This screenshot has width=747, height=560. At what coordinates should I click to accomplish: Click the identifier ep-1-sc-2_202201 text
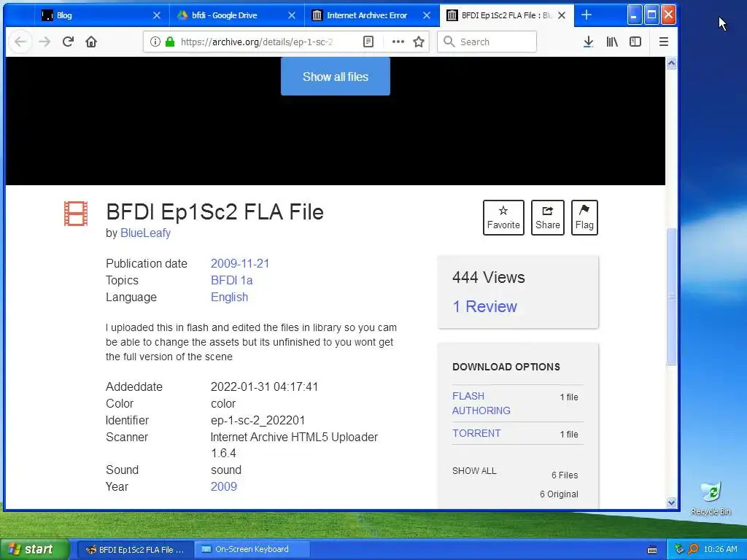258,420
